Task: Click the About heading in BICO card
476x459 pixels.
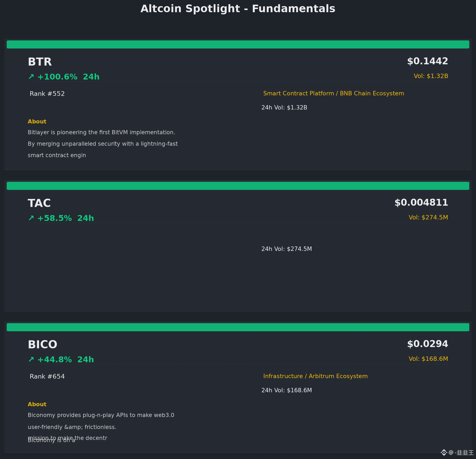Action: (37, 404)
